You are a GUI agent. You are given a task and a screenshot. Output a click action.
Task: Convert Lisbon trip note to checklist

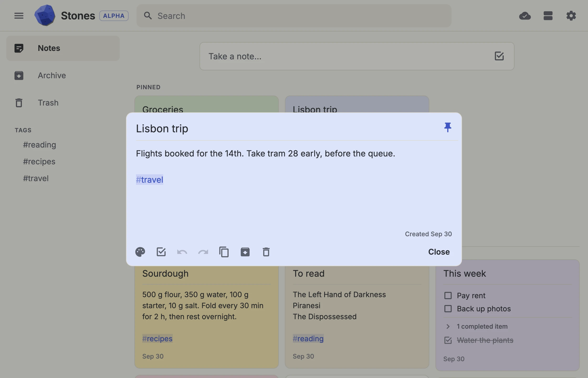point(161,252)
